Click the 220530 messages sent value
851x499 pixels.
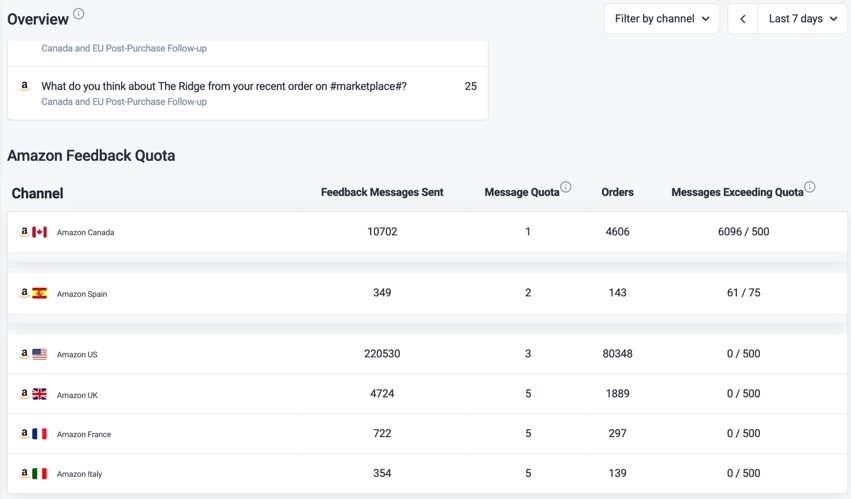pos(382,353)
